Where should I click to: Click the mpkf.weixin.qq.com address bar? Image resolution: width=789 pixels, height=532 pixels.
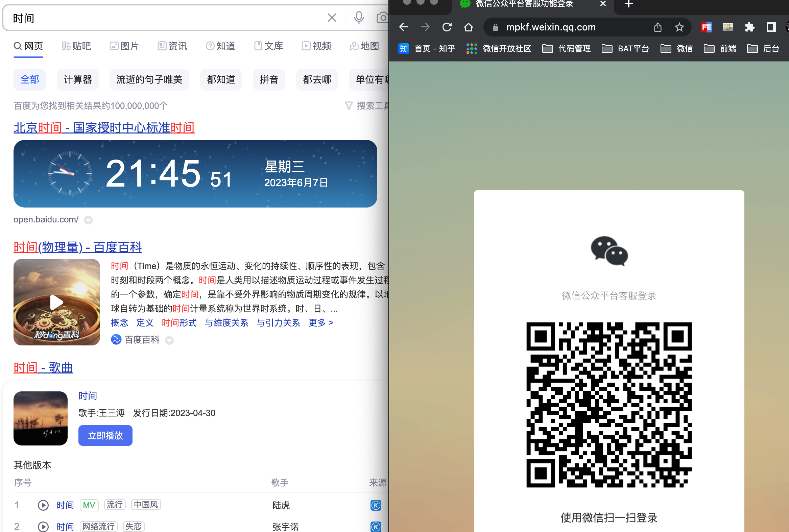[x=550, y=27]
